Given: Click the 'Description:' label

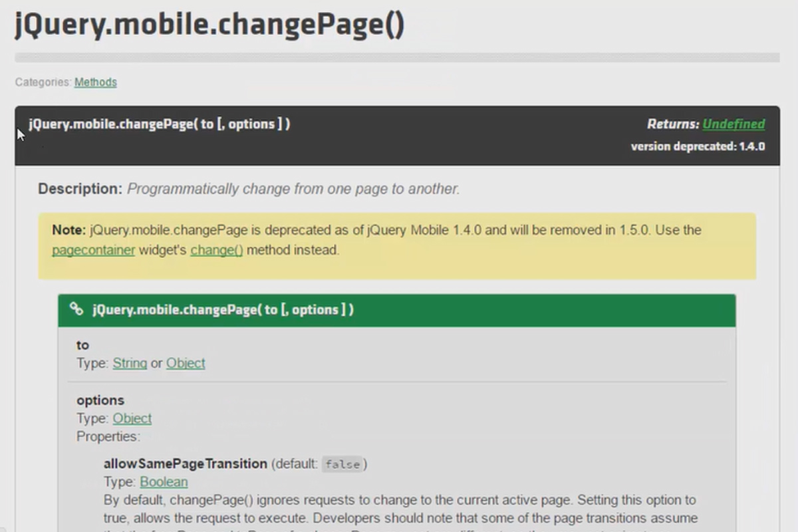Looking at the screenshot, I should click(80, 189).
